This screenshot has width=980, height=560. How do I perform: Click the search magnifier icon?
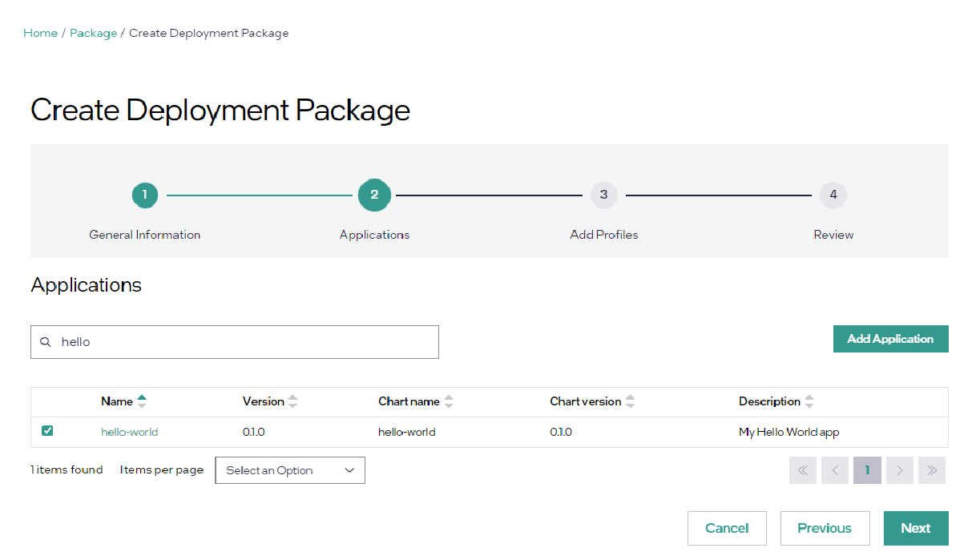pos(46,342)
